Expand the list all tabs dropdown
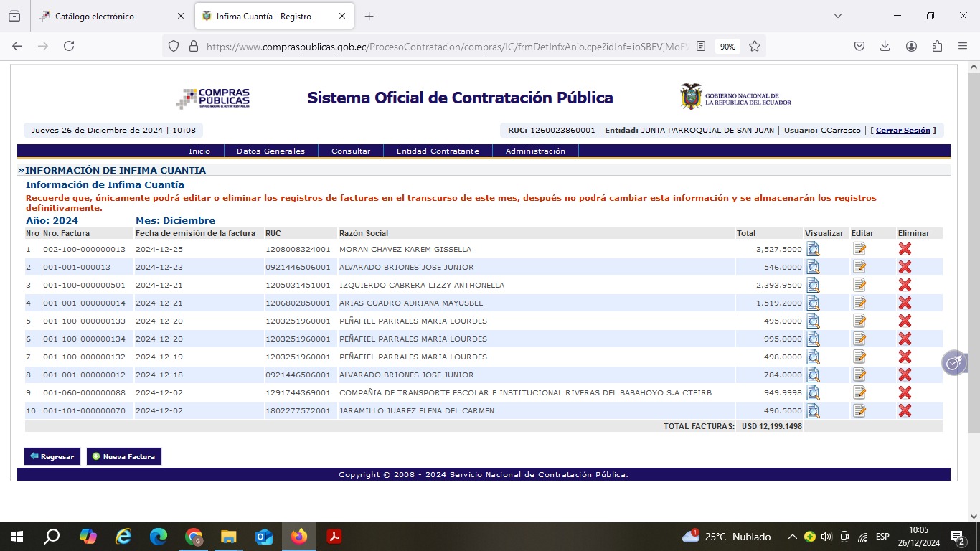 [x=837, y=16]
